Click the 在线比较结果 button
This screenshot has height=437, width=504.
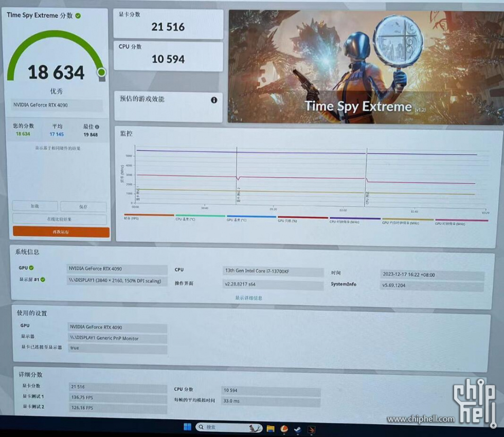(60, 219)
